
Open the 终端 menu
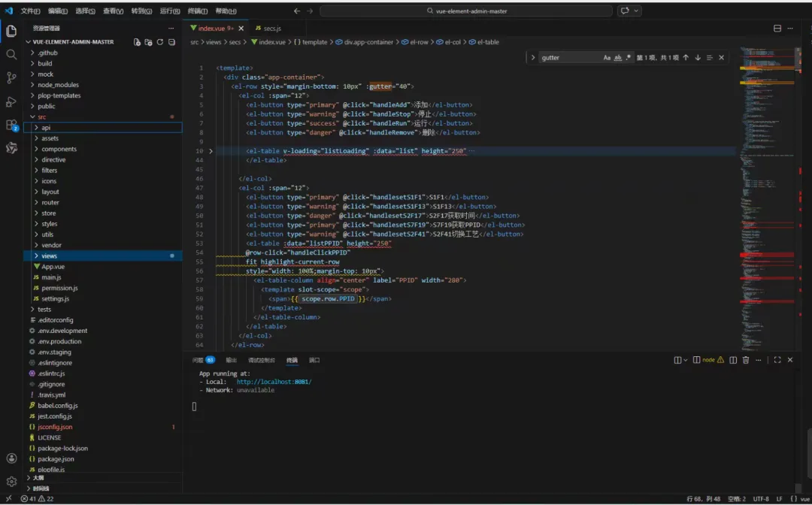197,11
